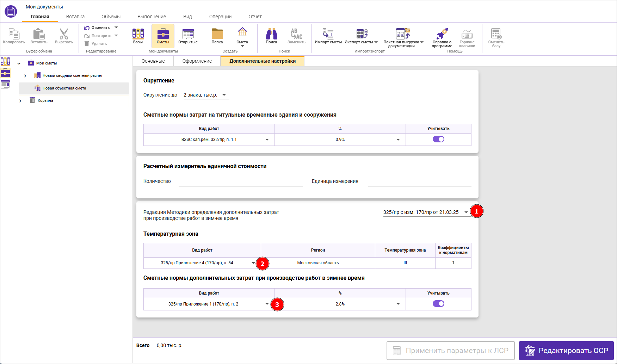
Task: Toggle Учитывать for winter works norm
Action: point(438,303)
